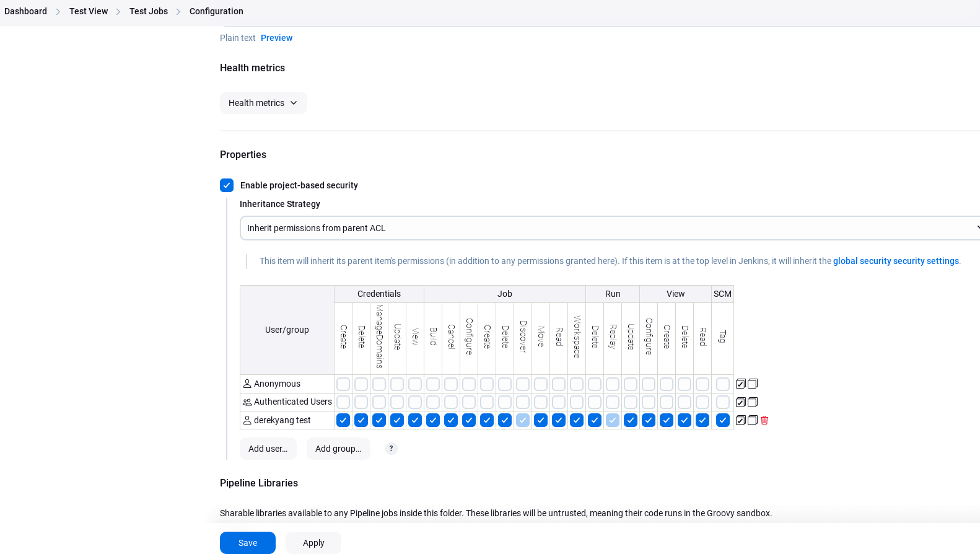Check Credentials Create for Authenticated Users

pyautogui.click(x=343, y=402)
